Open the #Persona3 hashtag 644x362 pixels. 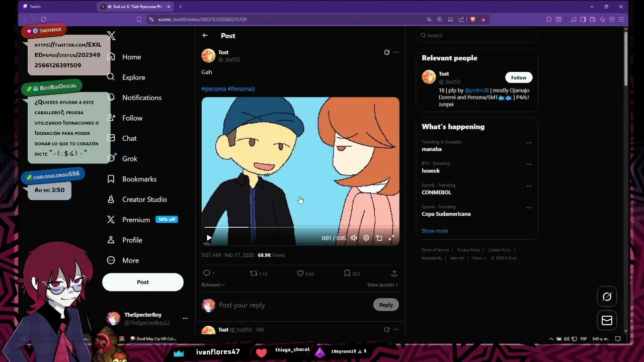[x=241, y=89]
